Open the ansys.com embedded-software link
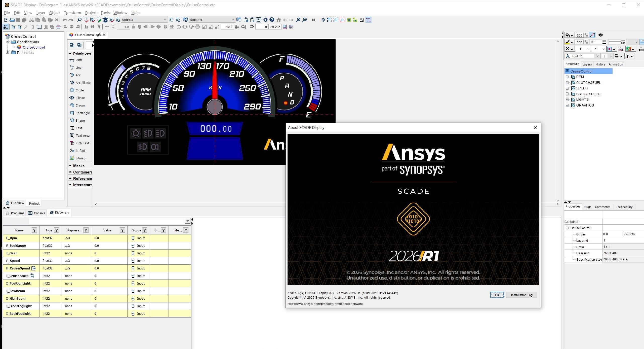The height and width of the screenshot is (349, 644). [325, 304]
